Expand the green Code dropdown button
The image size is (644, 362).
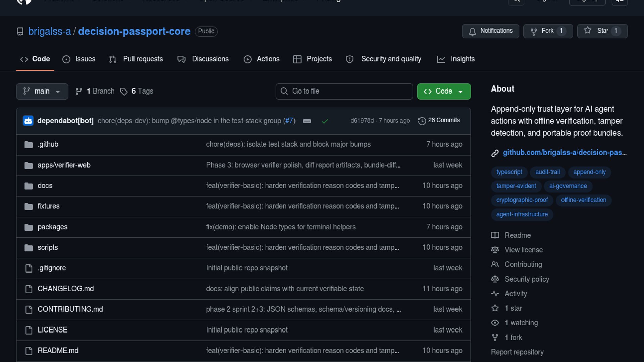click(443, 91)
